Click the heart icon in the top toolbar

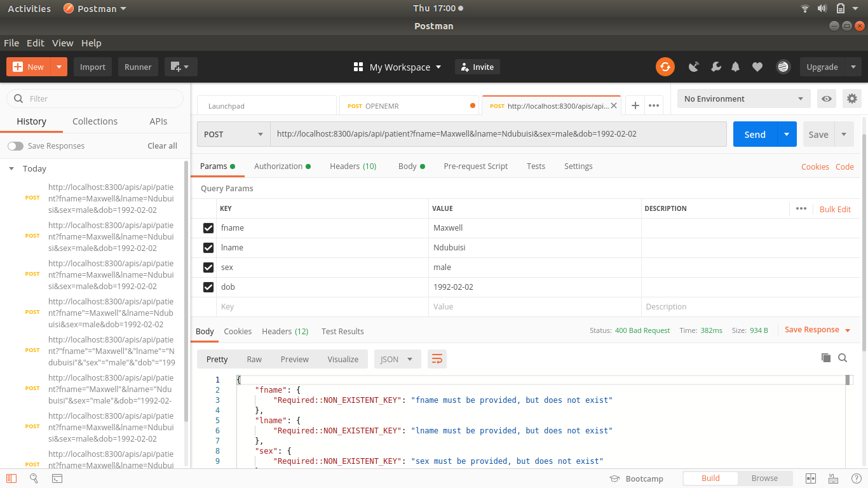coord(757,67)
